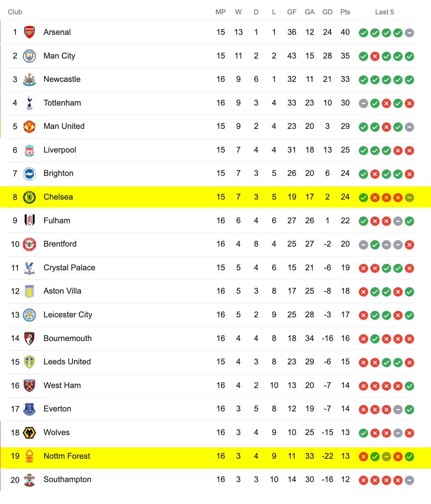Open the Newcastle team link

coord(62,79)
